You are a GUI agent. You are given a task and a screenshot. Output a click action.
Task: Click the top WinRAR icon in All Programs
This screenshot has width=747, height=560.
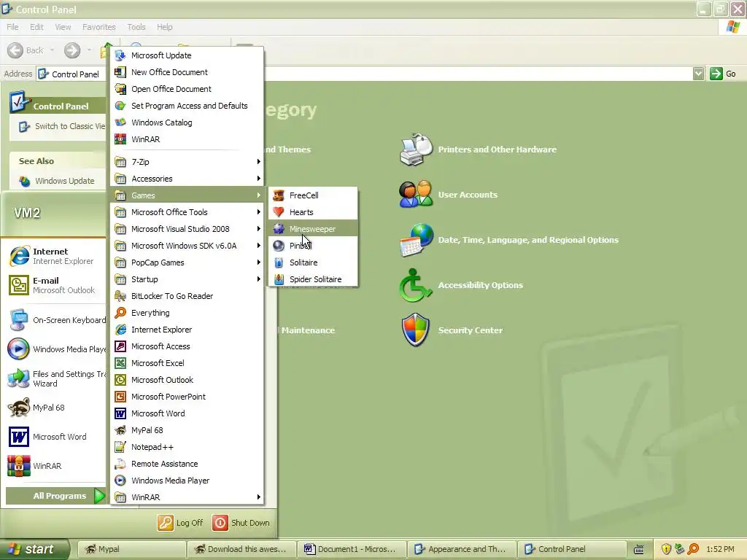click(120, 139)
